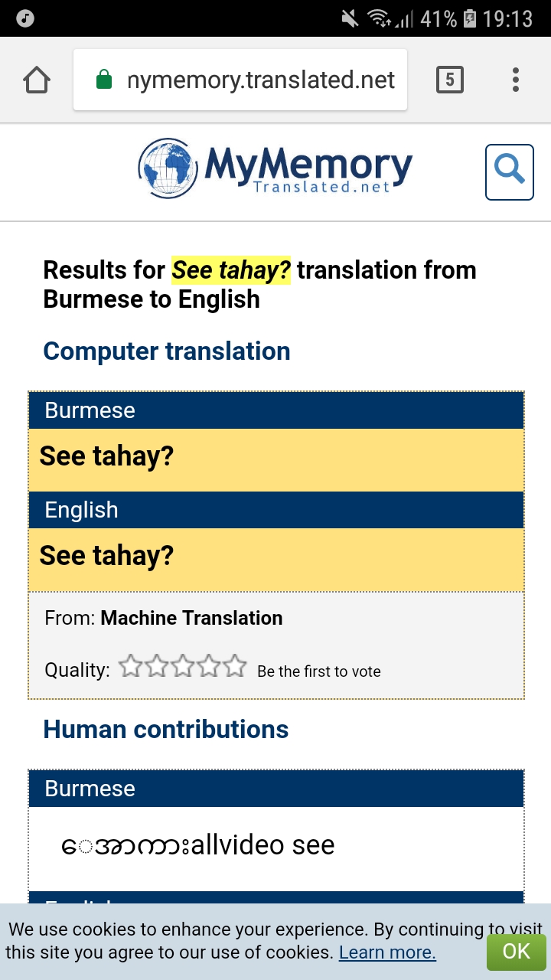551x980 pixels.
Task: Tap the MyMemory Translated.net wordmark
Action: point(308,170)
